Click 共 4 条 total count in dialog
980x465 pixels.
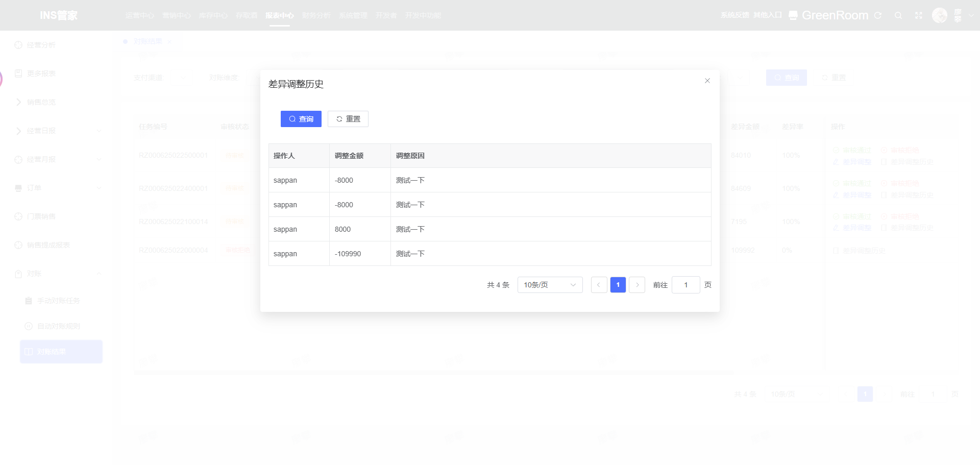point(498,285)
